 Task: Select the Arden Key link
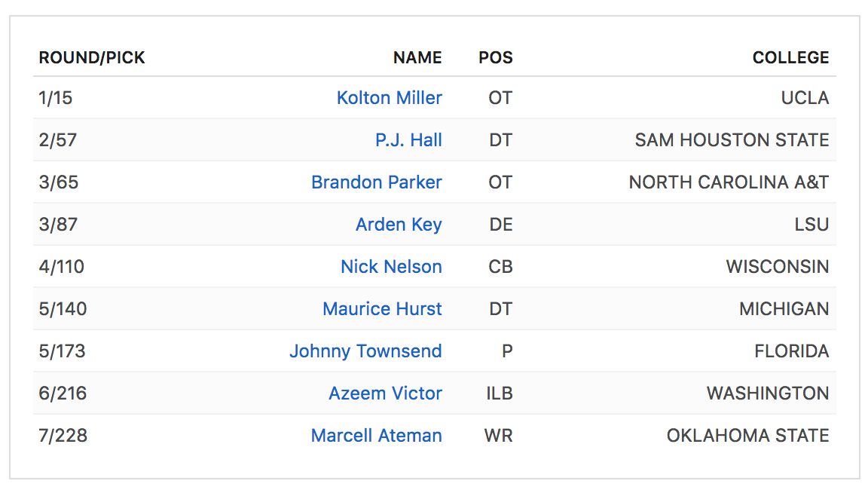coord(399,225)
